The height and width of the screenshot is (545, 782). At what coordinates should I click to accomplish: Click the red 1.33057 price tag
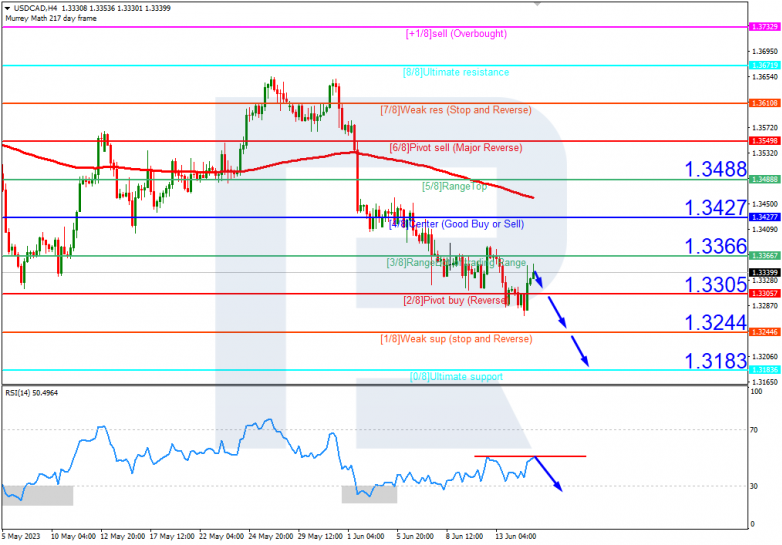click(x=765, y=294)
